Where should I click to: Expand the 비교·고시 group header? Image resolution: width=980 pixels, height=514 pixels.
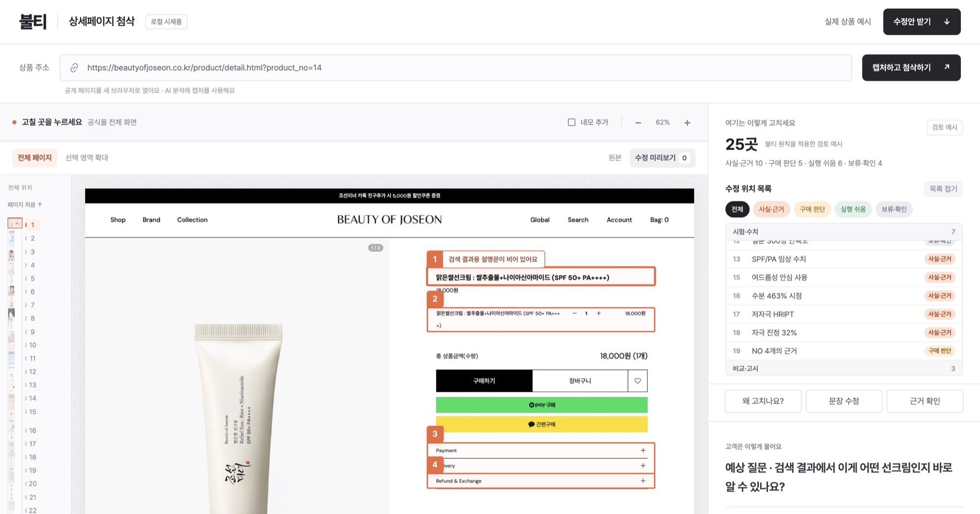click(844, 368)
